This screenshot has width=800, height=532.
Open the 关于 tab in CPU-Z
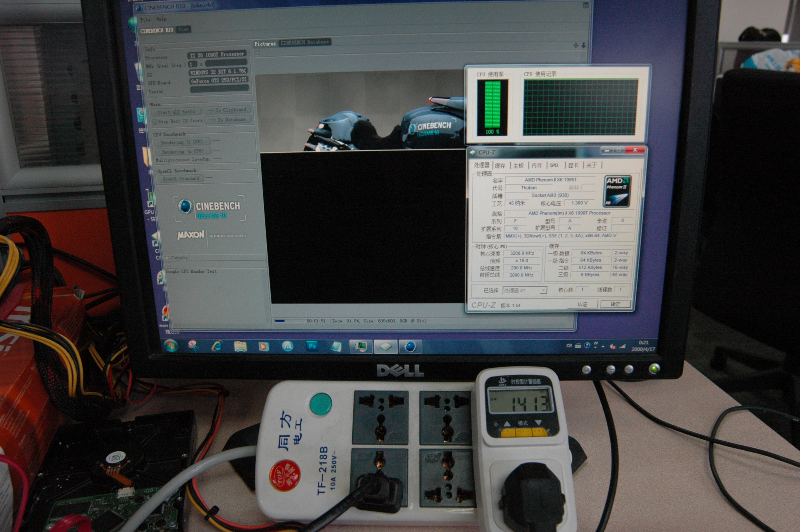[591, 165]
